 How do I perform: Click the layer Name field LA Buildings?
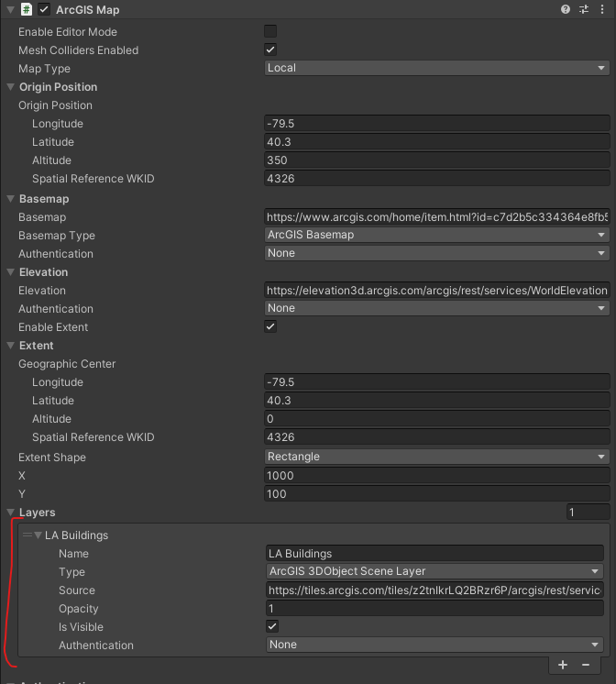click(x=434, y=553)
